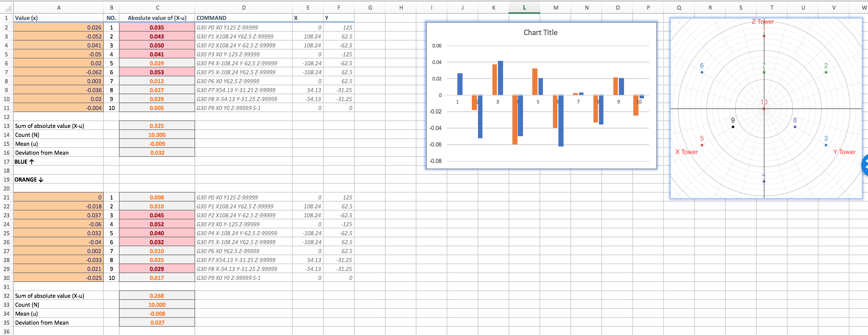
Task: Click the 'Aboslute value of (X-u)' header cell
Action: point(157,18)
